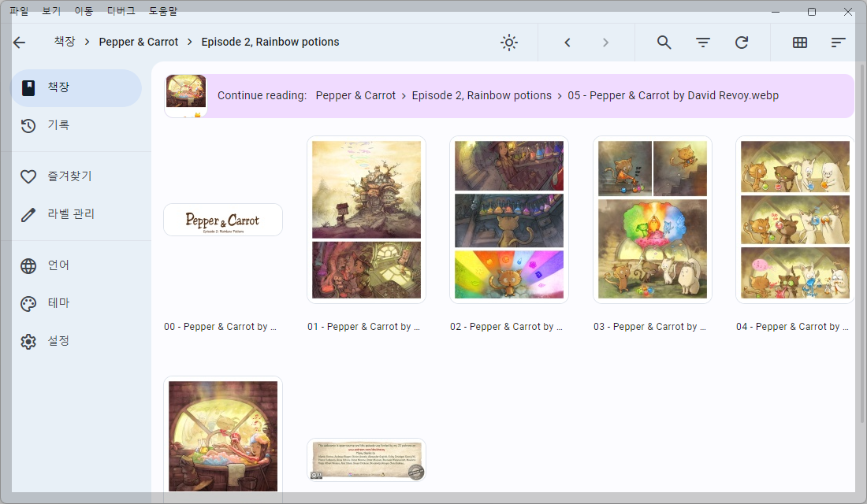Click the heart favorites icon
Viewport: 867px width, 504px height.
click(x=28, y=176)
